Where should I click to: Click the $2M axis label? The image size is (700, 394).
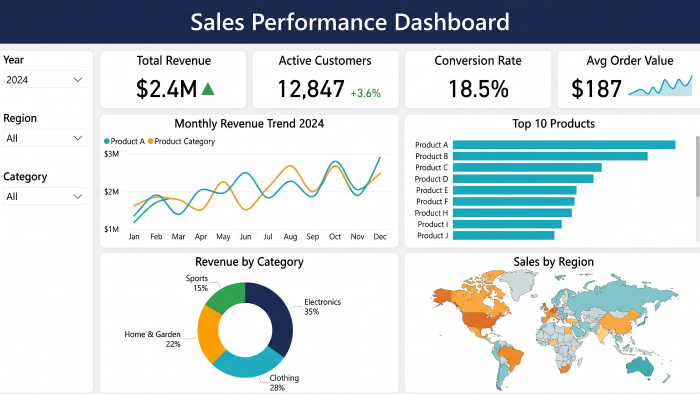pyautogui.click(x=112, y=192)
